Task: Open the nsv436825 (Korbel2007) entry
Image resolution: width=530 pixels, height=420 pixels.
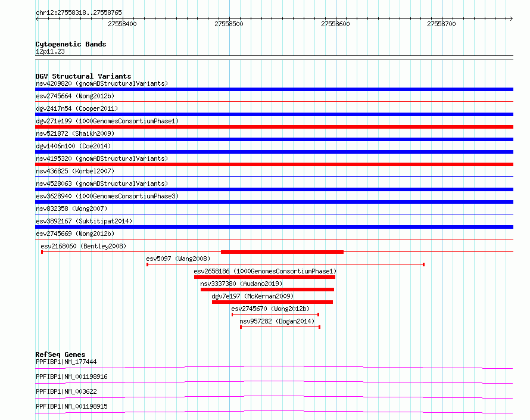Action: pos(75,171)
